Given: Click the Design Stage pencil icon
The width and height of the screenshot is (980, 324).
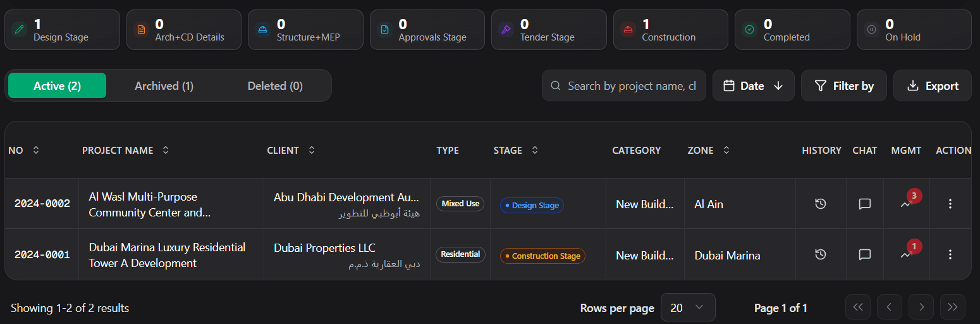Looking at the screenshot, I should pyautogui.click(x=19, y=29).
